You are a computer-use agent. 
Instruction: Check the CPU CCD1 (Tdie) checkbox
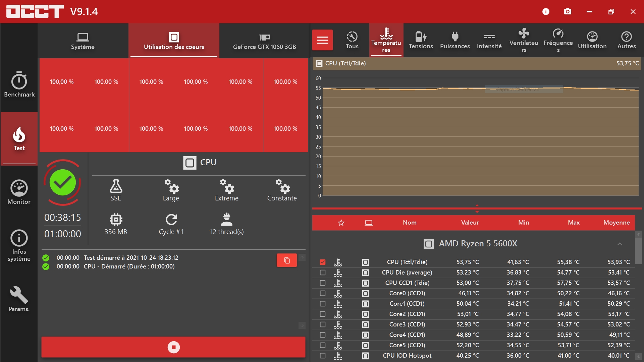point(323,283)
